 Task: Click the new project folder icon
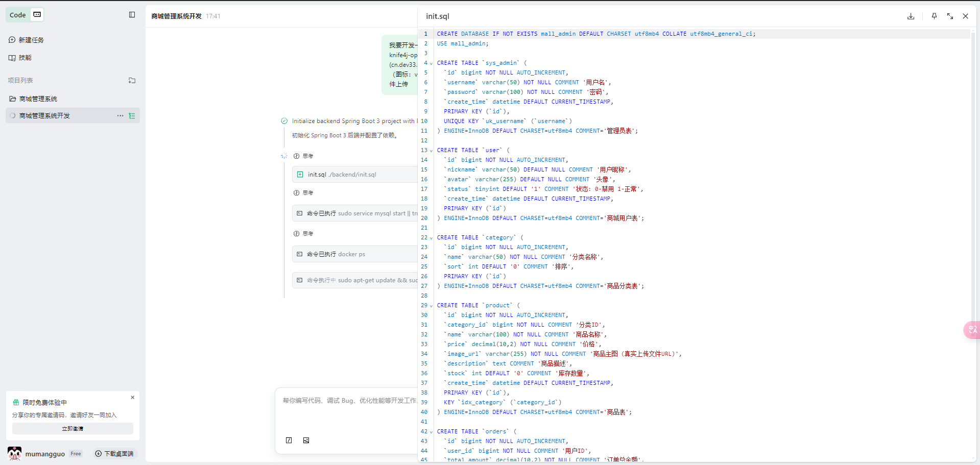click(x=132, y=81)
